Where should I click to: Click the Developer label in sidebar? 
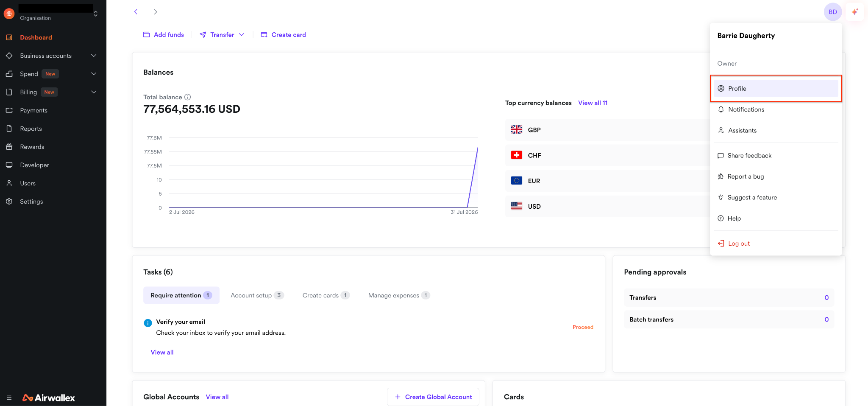click(34, 165)
